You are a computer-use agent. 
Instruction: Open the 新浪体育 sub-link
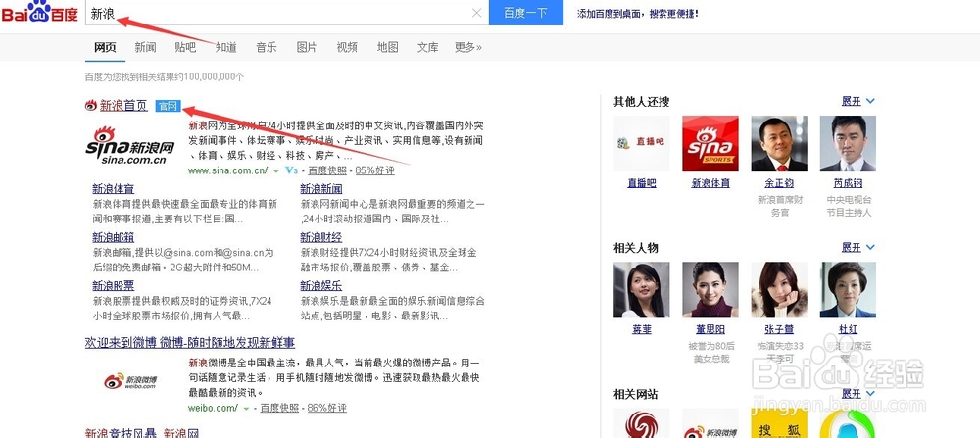113,189
